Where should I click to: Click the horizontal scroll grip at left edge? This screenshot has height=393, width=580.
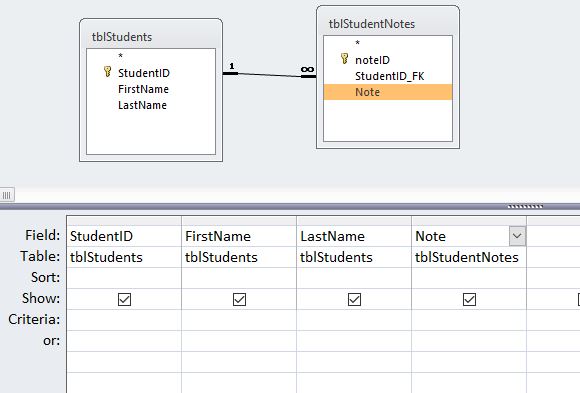pyautogui.click(x=7, y=195)
